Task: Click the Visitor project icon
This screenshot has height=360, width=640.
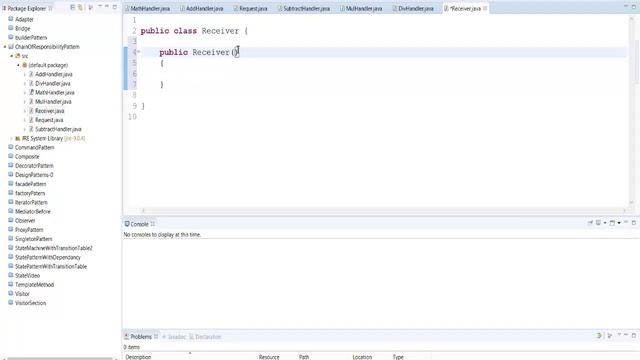Action: click(11, 293)
